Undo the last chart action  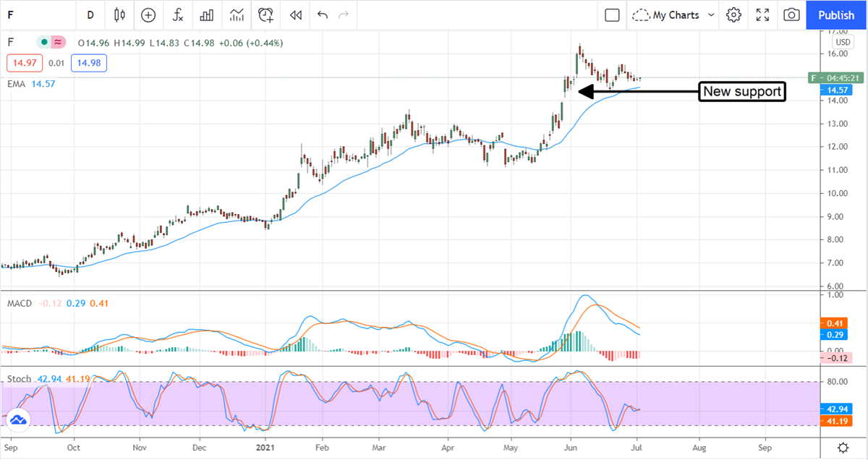pyautogui.click(x=322, y=14)
